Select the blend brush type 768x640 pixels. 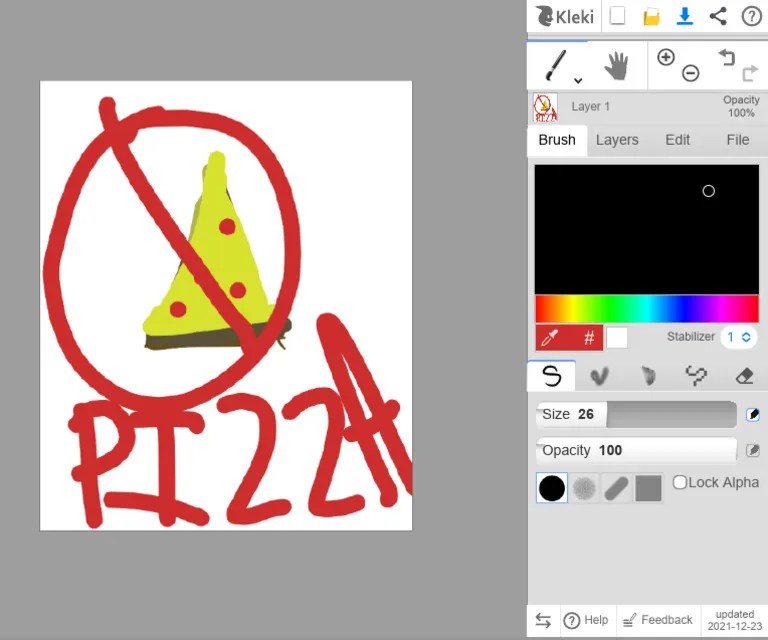600,376
